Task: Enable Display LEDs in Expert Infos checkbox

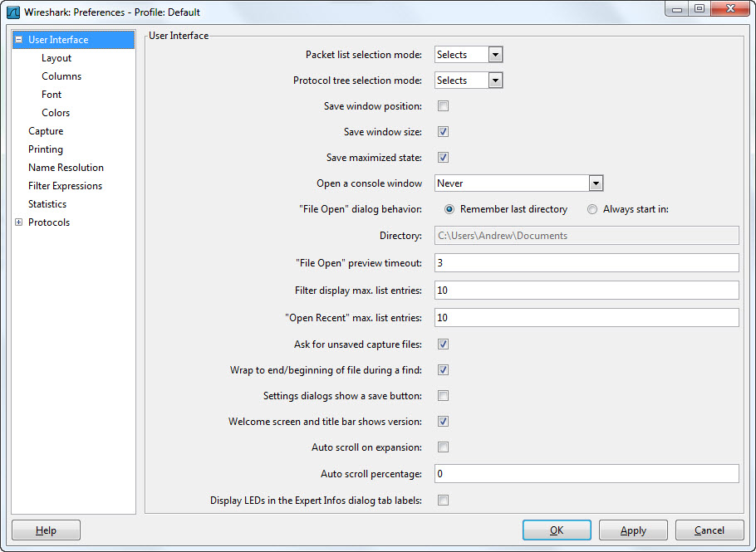Action: (x=444, y=501)
